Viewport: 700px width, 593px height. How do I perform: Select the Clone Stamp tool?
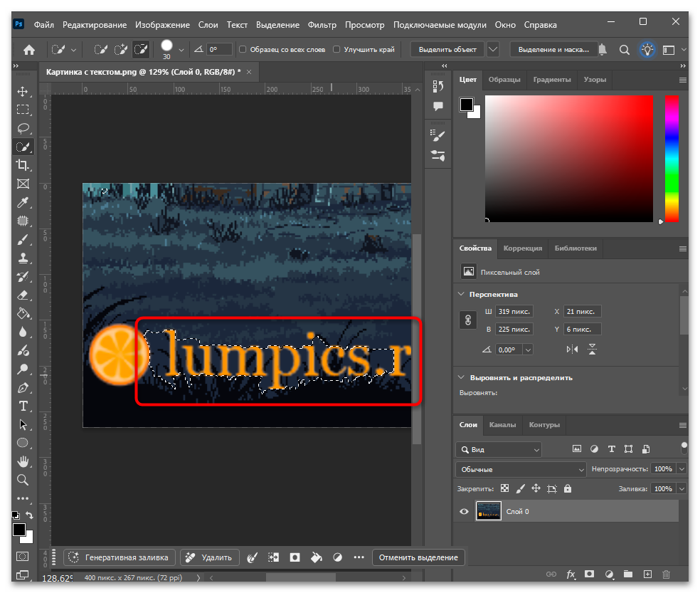click(x=23, y=258)
